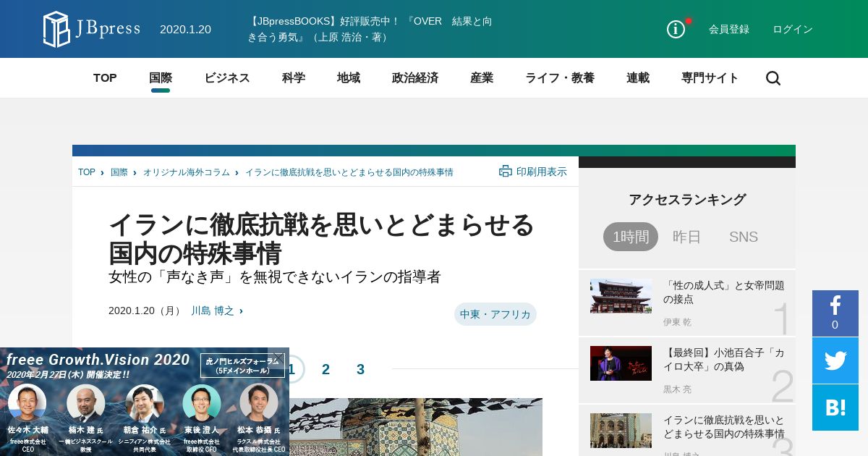Click the article's main mosque image
Viewport: 868px width, 456px height.
pos(416,427)
